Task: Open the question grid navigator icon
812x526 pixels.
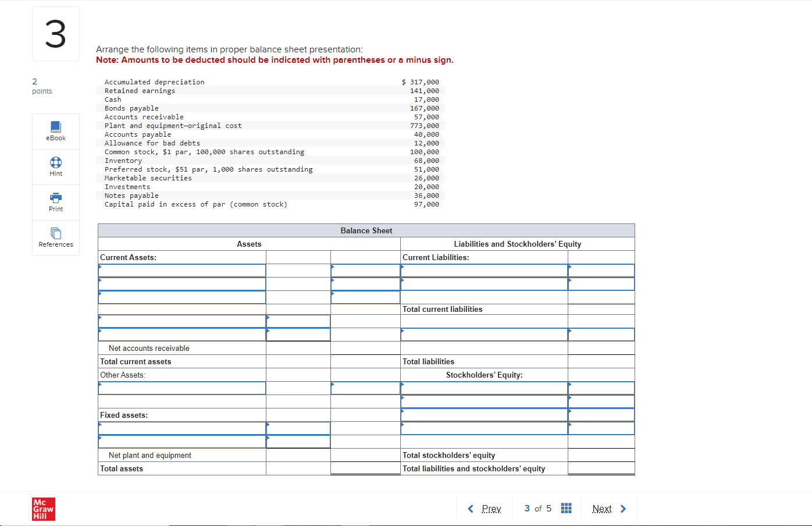Action: [566, 509]
